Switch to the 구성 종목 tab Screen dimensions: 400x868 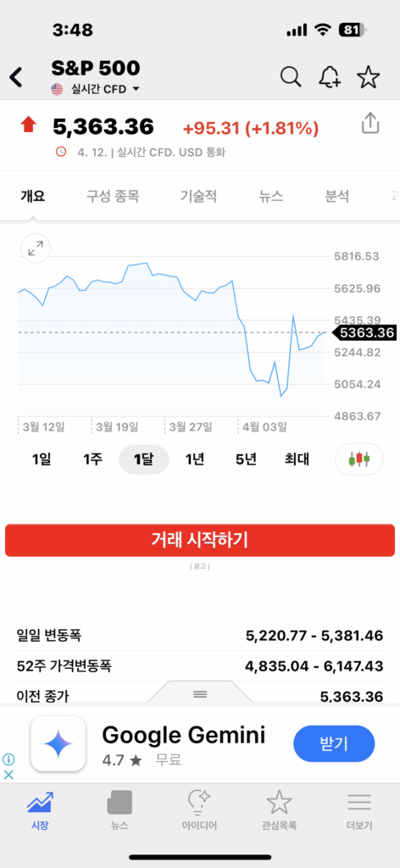click(113, 196)
